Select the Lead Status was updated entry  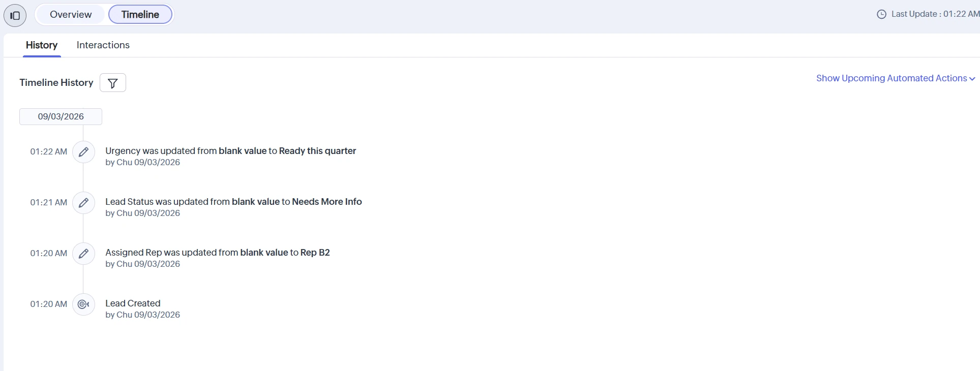233,202
